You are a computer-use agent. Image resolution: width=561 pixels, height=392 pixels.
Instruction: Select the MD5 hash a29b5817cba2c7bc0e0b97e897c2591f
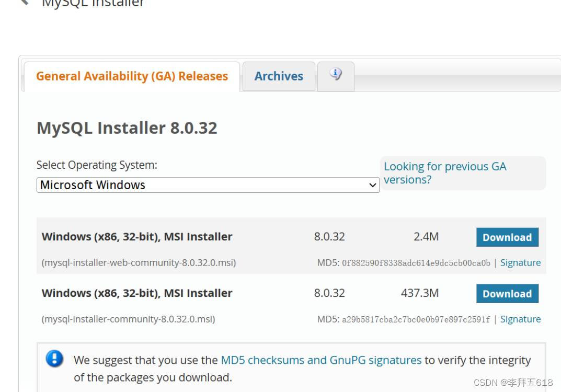click(416, 319)
